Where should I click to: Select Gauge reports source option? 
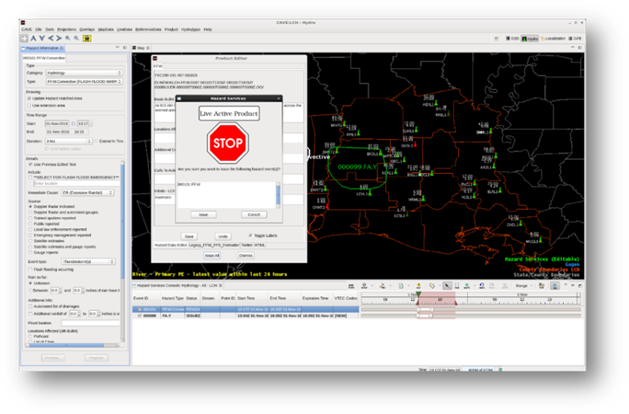[x=30, y=253]
